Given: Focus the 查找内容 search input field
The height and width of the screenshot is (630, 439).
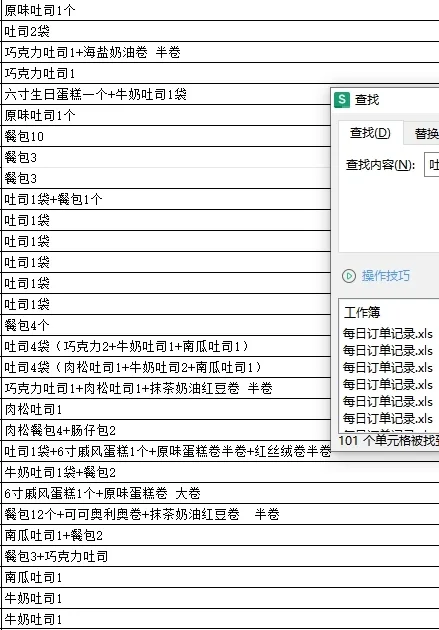Looking at the screenshot, I should pos(432,165).
